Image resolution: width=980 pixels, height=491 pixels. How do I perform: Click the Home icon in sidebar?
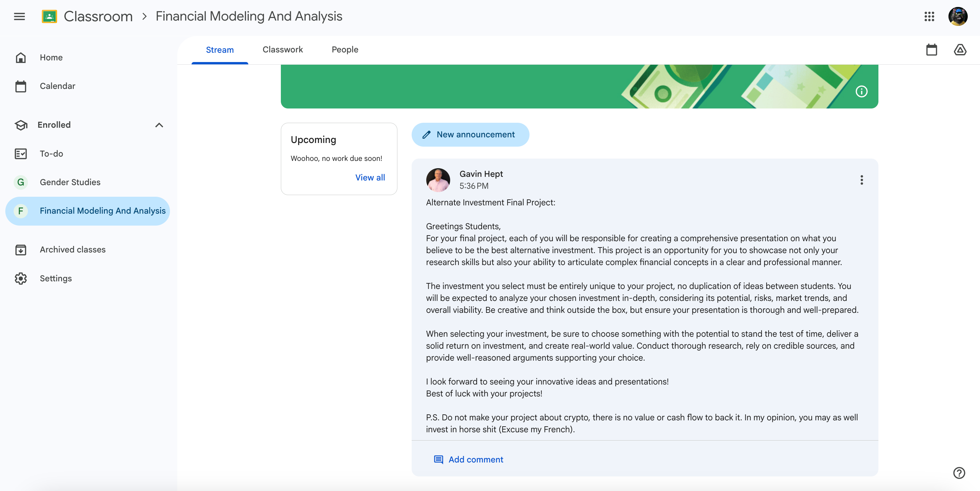click(21, 57)
